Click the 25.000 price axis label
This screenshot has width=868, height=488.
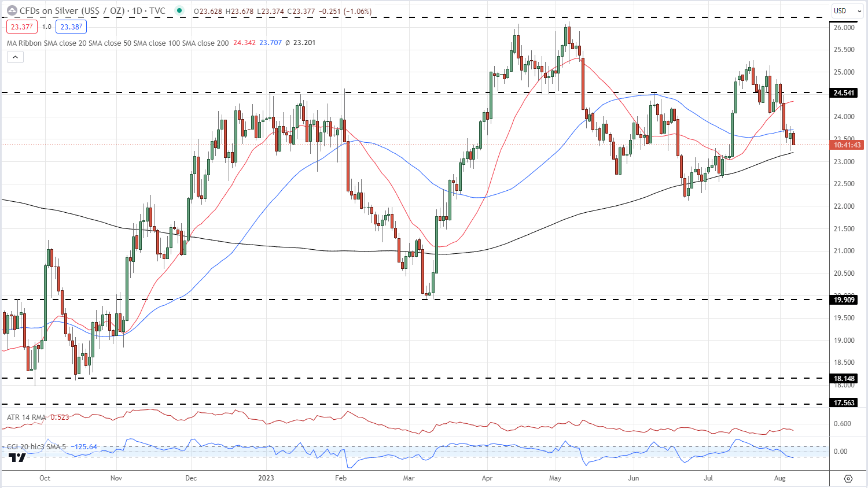click(844, 72)
